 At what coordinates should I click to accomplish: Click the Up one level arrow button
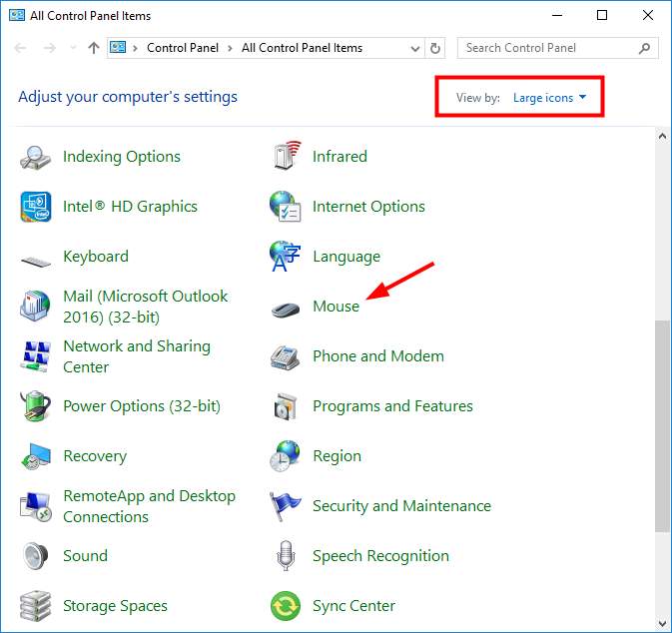(94, 48)
